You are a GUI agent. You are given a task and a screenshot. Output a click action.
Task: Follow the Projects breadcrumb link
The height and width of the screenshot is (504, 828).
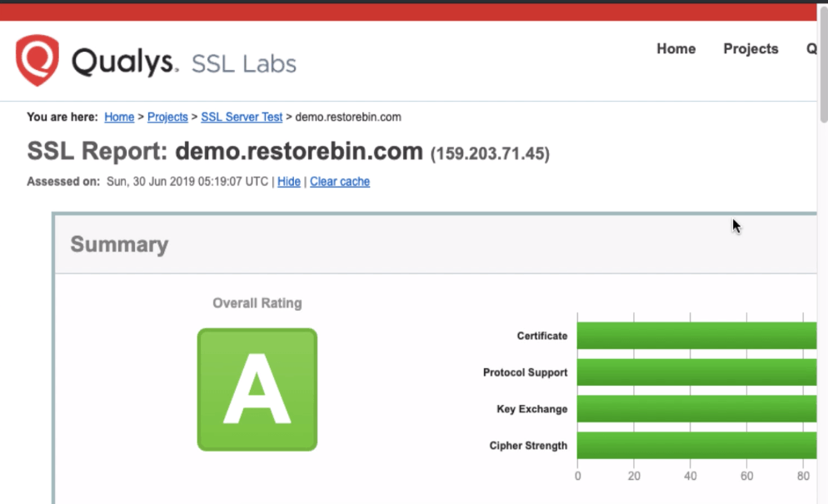click(167, 117)
